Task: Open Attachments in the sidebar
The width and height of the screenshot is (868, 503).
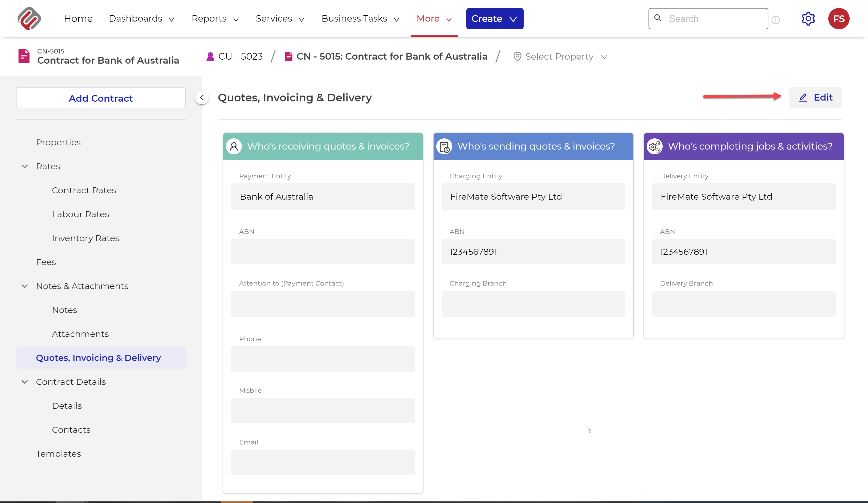Action: [x=80, y=334]
